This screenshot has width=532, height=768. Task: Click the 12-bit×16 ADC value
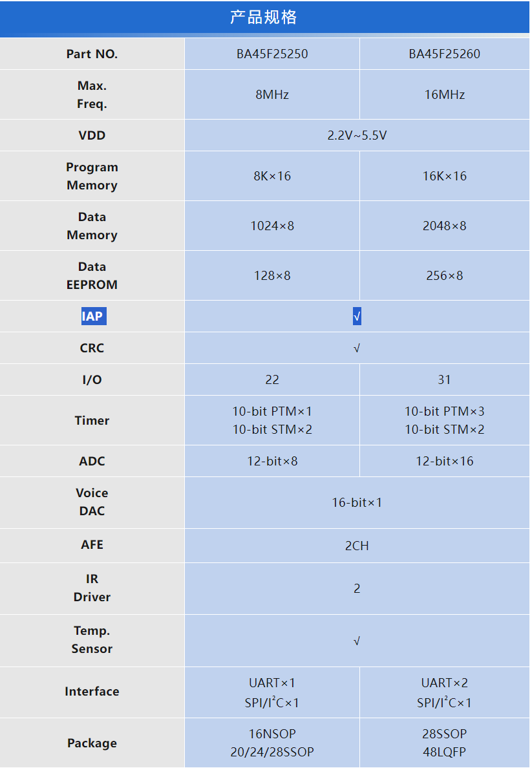444,462
